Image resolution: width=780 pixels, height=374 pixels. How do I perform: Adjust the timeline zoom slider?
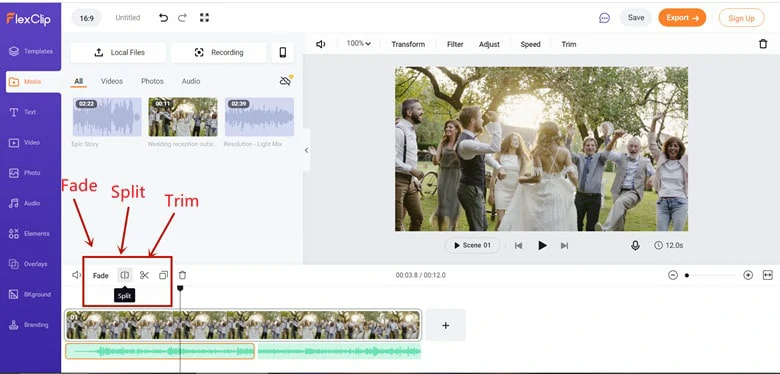(x=710, y=275)
